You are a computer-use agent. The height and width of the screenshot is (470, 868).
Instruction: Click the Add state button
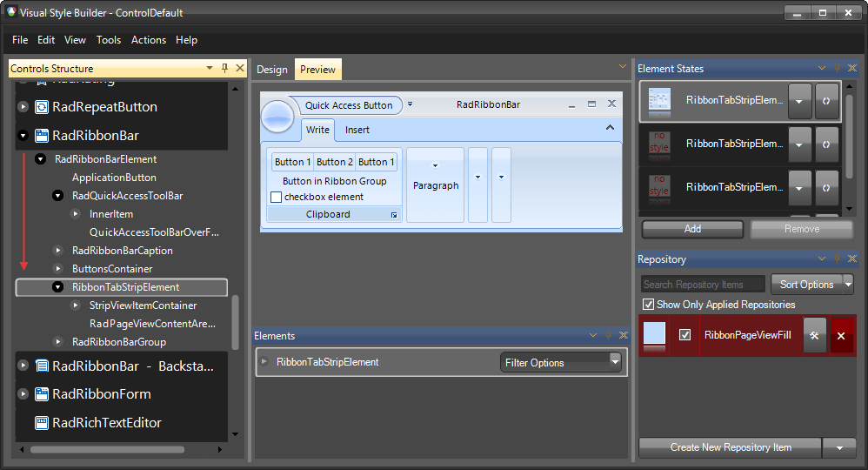coord(692,229)
